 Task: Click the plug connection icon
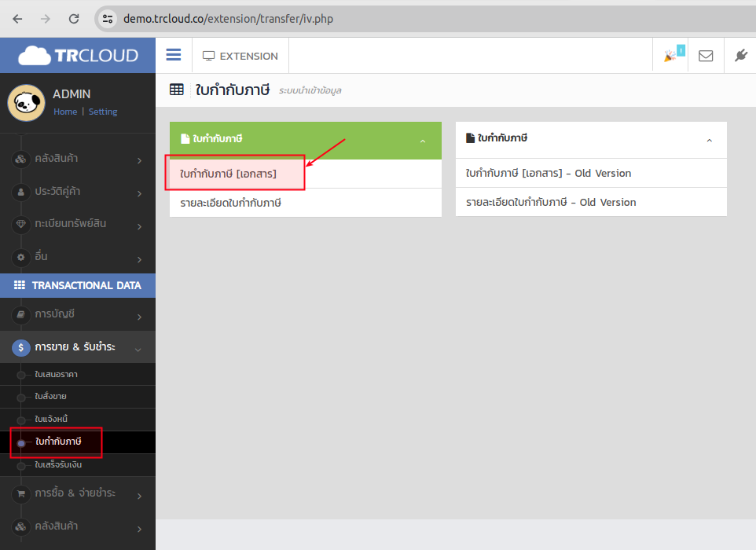[741, 56]
